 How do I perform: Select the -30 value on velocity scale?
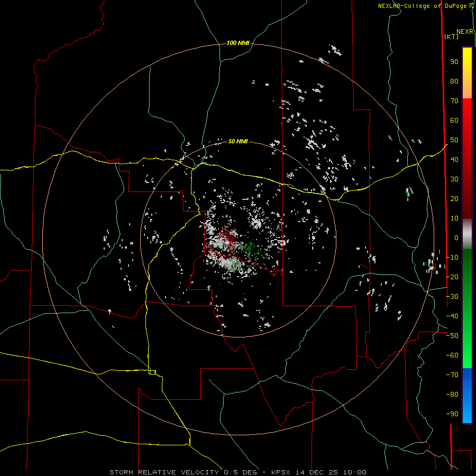452,297
